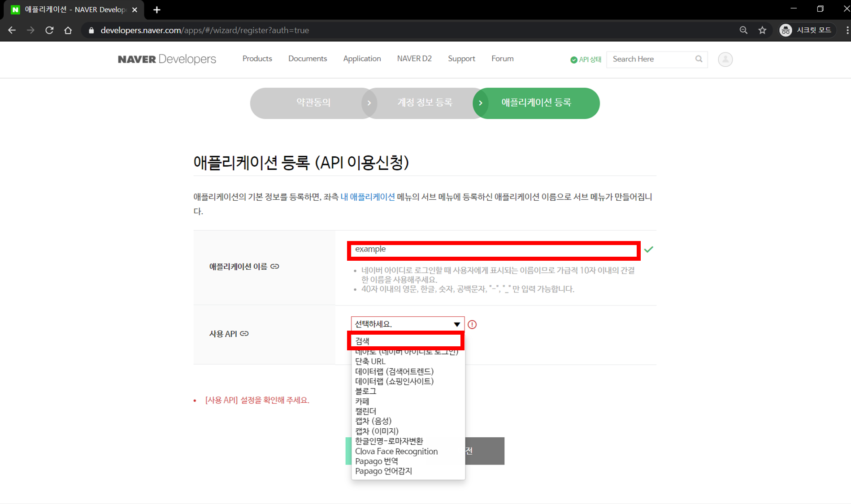Open a new tab with plus icon

tap(156, 9)
